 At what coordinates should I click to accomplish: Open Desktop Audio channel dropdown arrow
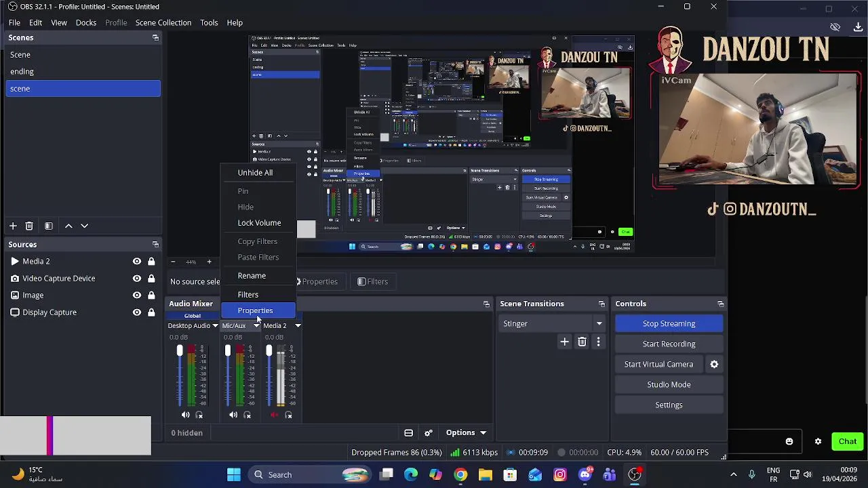coord(215,326)
